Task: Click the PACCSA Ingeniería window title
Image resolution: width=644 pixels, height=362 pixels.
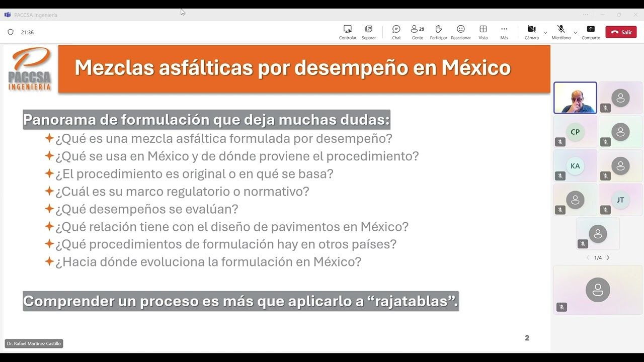Action: (36, 15)
